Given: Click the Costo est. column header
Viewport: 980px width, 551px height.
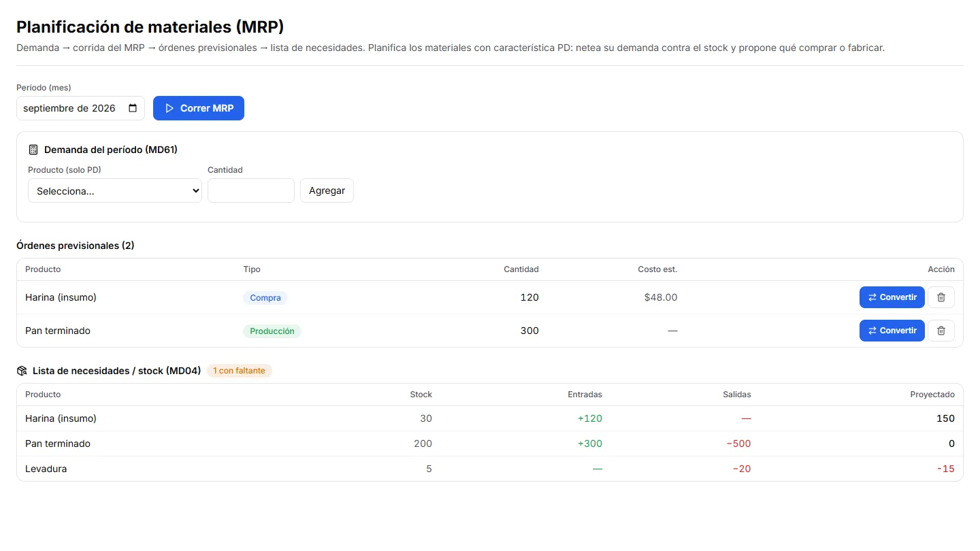Looking at the screenshot, I should click(657, 269).
